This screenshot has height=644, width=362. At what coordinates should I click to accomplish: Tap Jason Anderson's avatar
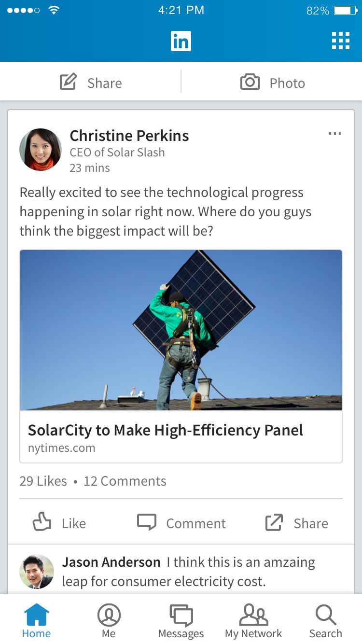coord(37,572)
